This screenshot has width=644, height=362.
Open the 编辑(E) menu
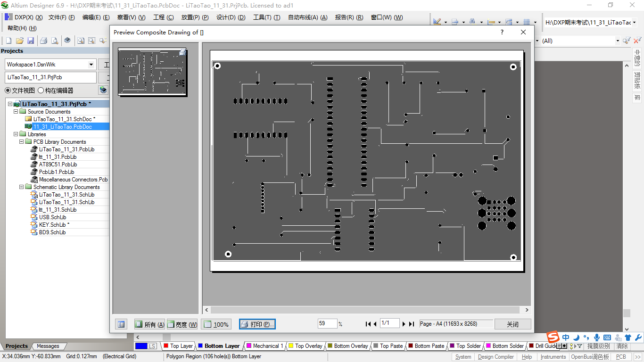(96, 17)
